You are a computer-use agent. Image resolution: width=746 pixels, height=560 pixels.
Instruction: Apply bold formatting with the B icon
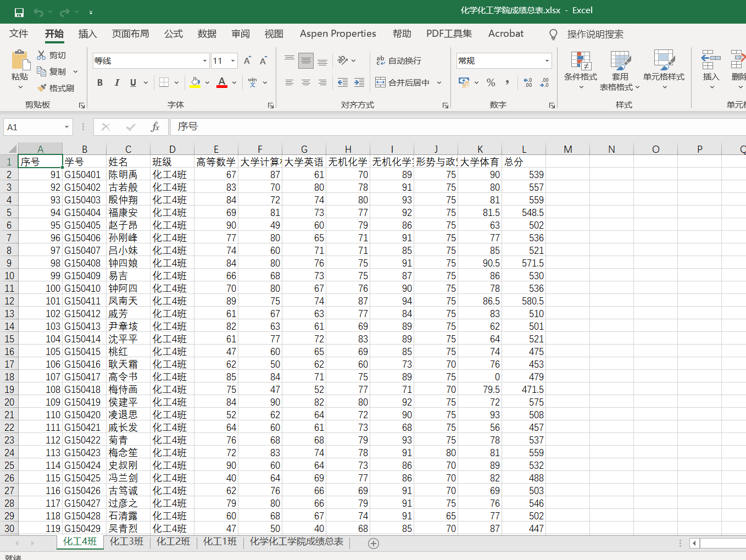click(x=99, y=82)
